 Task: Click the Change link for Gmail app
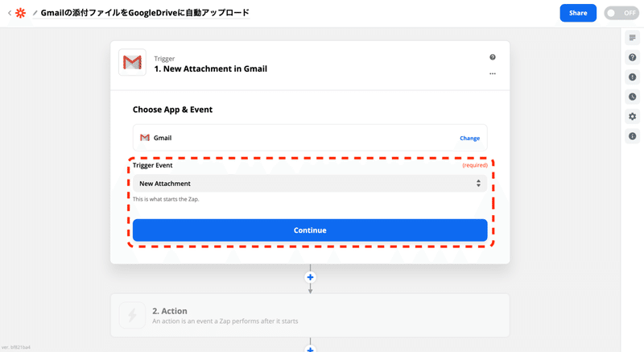point(469,138)
